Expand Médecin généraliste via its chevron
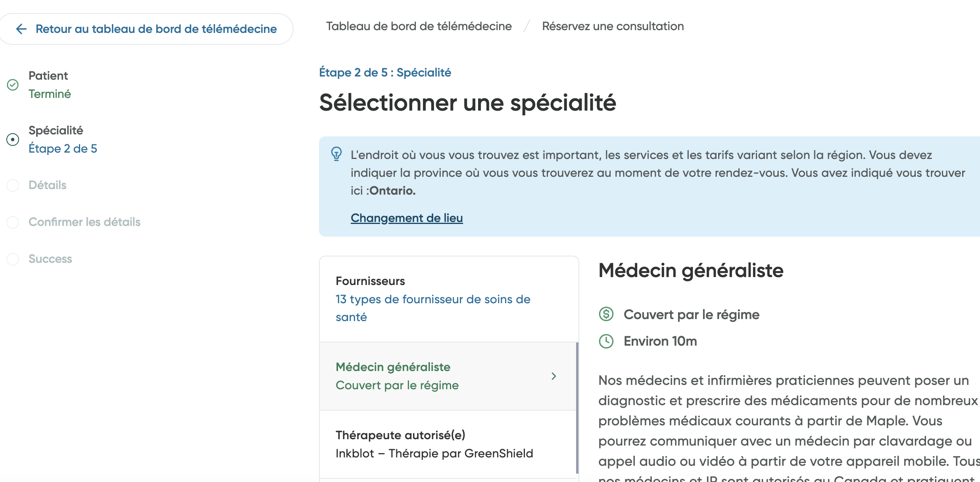Viewport: 980px width, 482px height. (554, 376)
